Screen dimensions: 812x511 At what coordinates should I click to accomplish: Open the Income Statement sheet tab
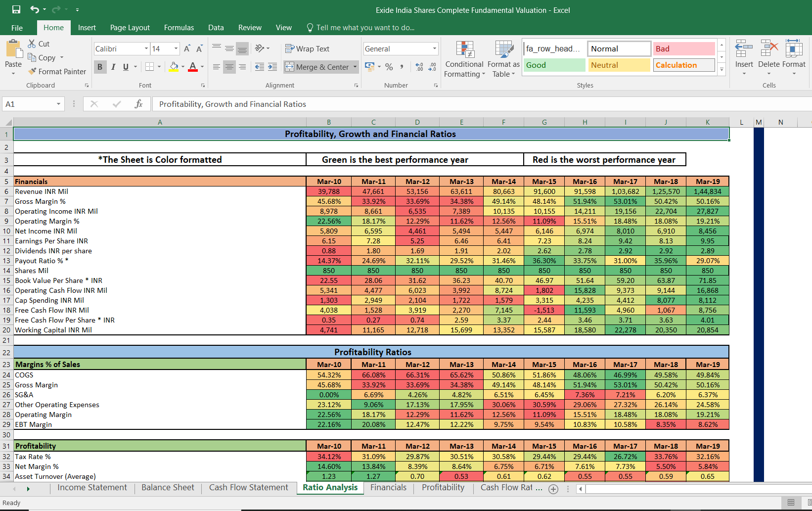tap(92, 488)
